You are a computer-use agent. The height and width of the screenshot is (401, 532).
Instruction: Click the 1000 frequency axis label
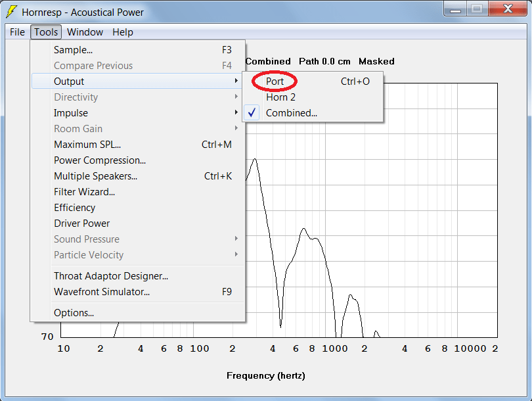click(334, 348)
